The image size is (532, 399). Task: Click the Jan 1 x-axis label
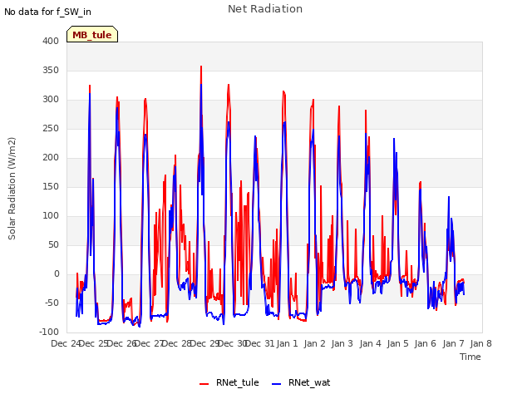coord(287,343)
